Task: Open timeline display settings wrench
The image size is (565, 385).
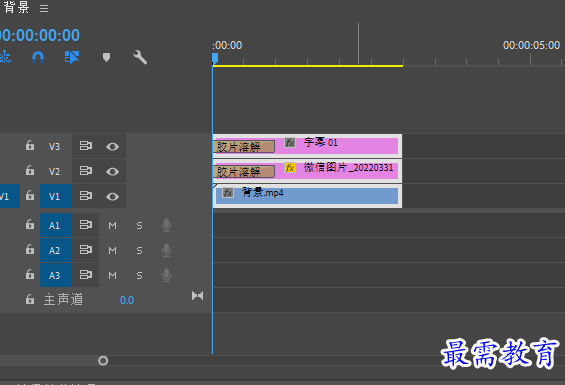Action: [x=140, y=57]
